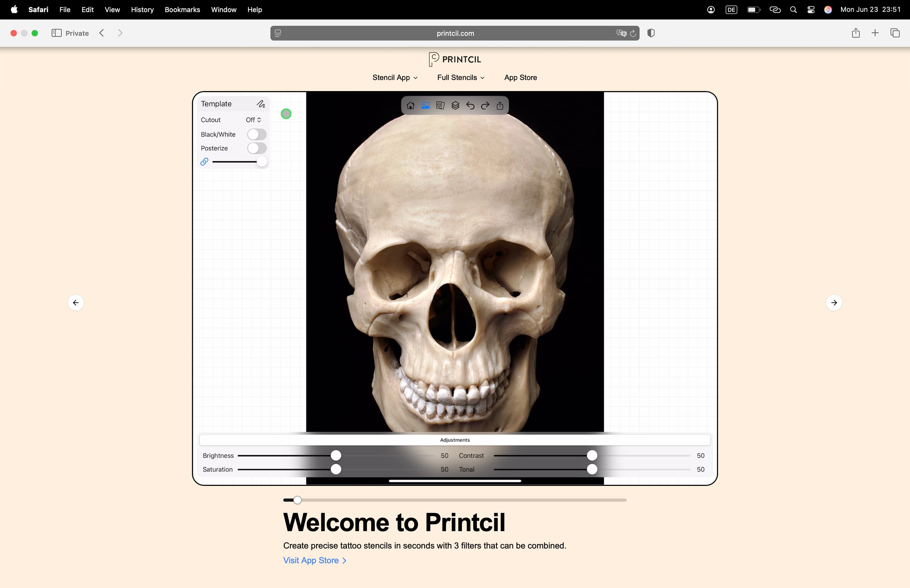910x588 pixels.
Task: Enable the Posterize switch
Action: point(257,148)
